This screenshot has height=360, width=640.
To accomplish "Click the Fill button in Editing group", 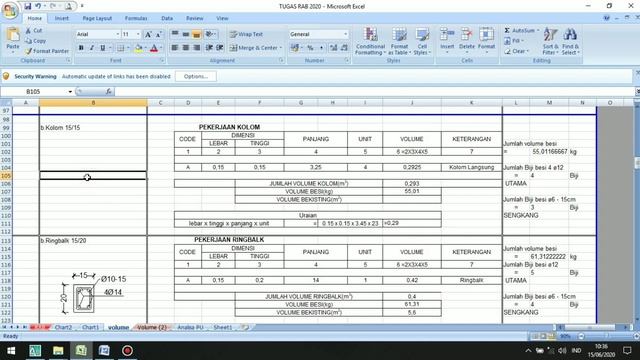I will (513, 41).
